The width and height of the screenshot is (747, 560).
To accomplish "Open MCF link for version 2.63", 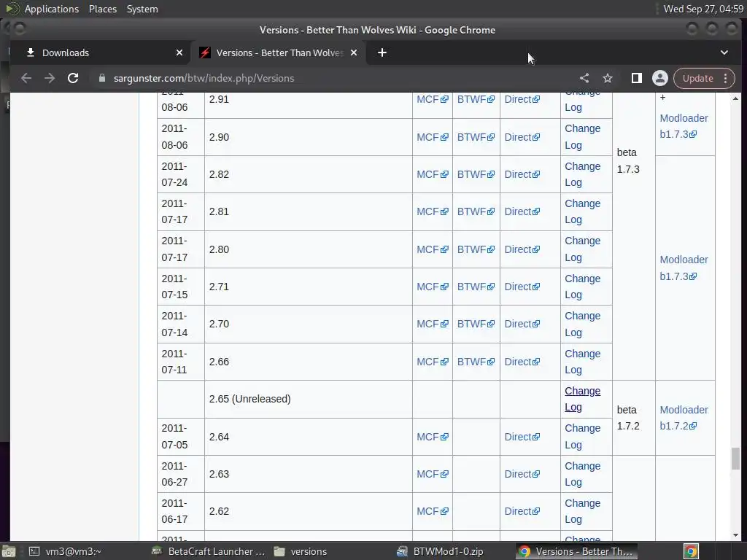I will (432, 474).
